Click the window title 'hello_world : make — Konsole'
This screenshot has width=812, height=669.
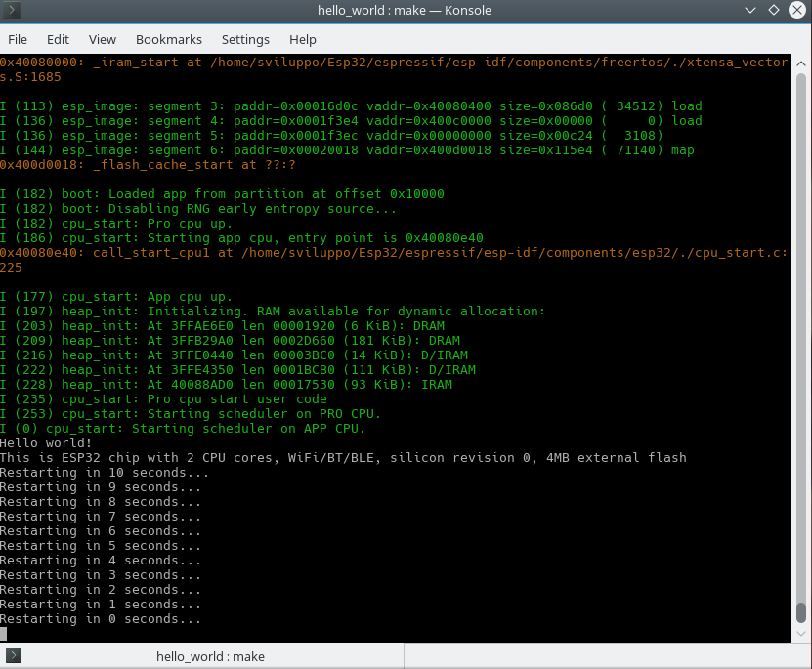coord(405,11)
